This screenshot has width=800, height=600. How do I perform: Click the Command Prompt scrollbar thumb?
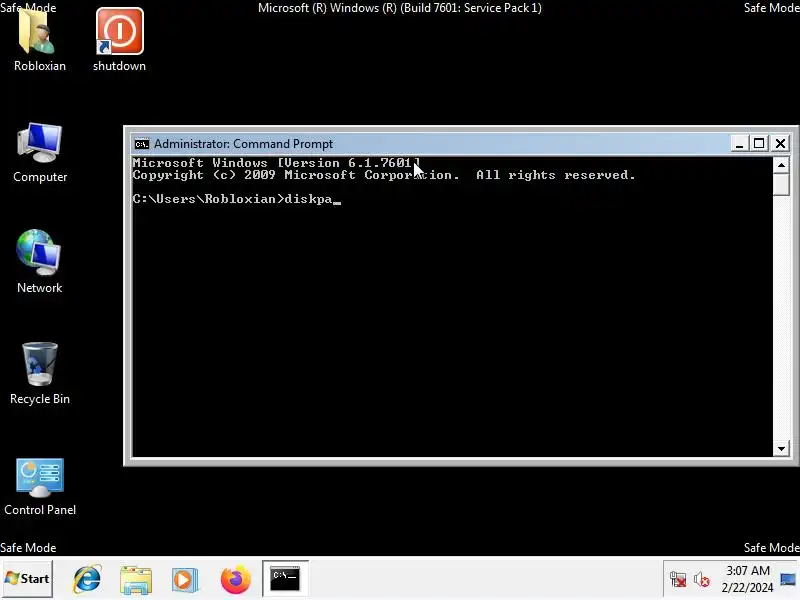pos(781,184)
